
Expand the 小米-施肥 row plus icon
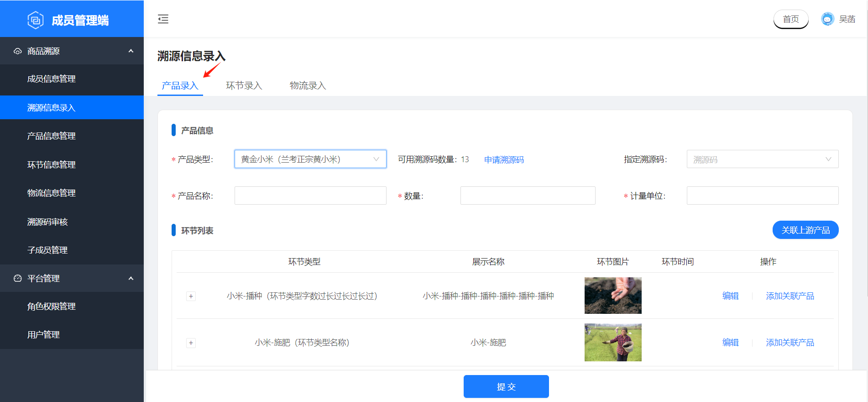[191, 343]
